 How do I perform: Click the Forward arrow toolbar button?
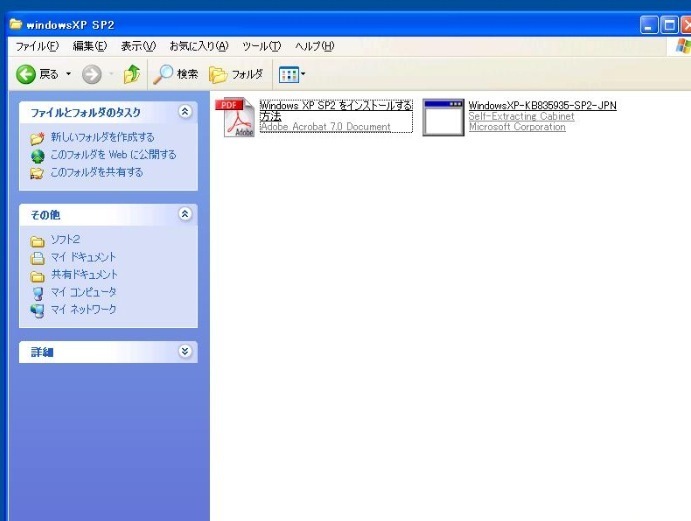point(91,74)
